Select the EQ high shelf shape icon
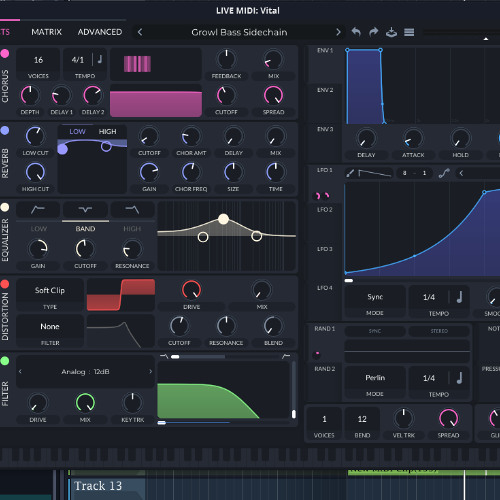The width and height of the screenshot is (500, 500). click(132, 210)
